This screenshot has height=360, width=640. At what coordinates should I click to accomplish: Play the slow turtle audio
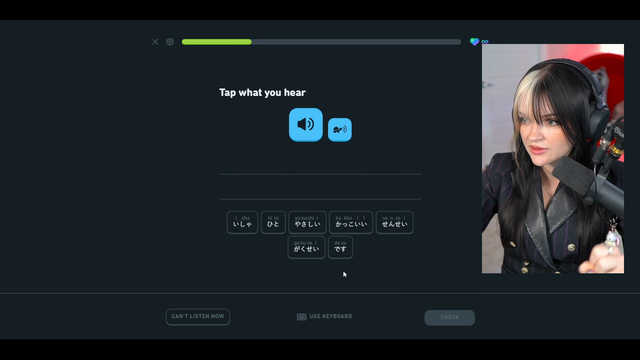pos(340,130)
